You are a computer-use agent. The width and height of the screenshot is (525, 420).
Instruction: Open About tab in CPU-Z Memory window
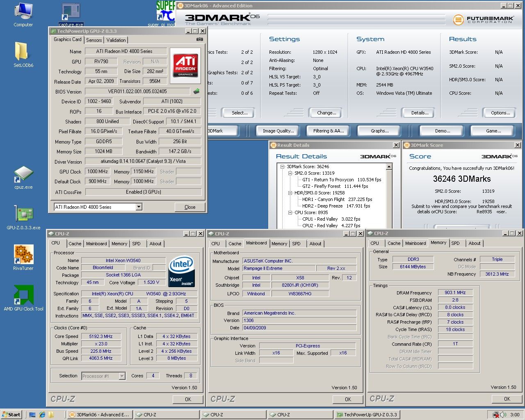tap(475, 243)
